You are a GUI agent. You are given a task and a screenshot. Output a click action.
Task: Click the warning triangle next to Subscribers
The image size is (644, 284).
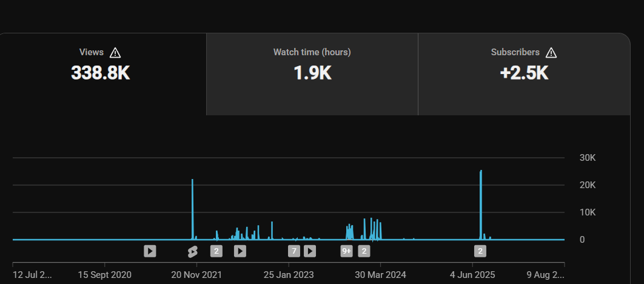[551, 53]
